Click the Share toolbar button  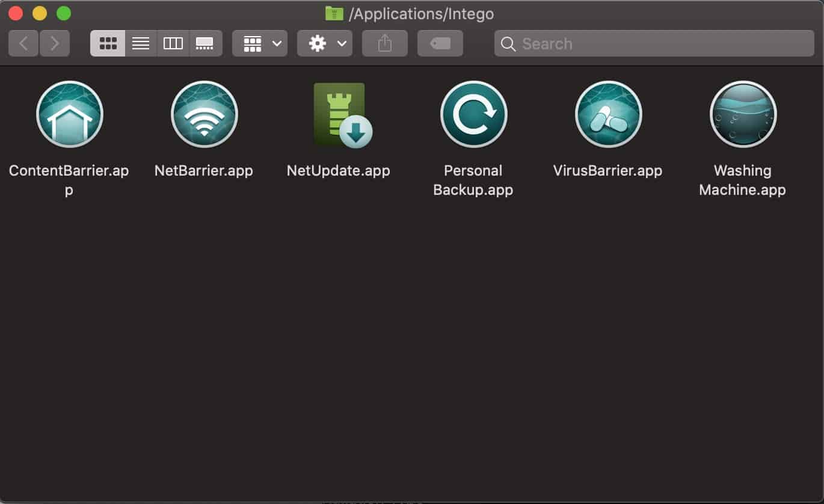click(385, 43)
